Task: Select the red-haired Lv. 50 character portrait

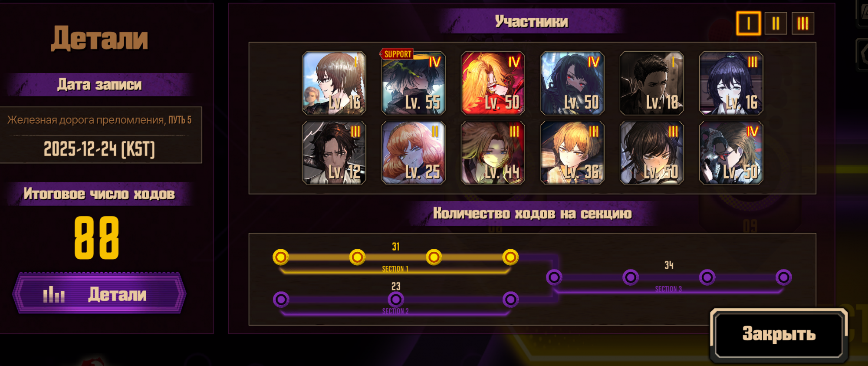Action: click(493, 83)
